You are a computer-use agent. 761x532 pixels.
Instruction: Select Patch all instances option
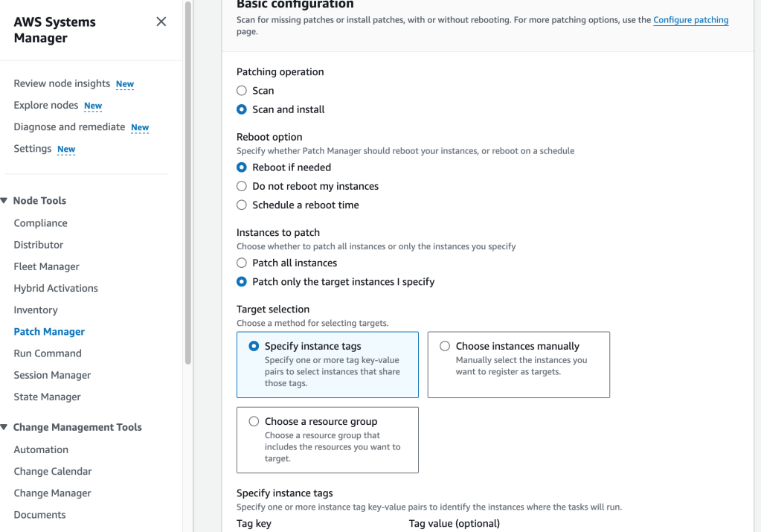coord(242,263)
